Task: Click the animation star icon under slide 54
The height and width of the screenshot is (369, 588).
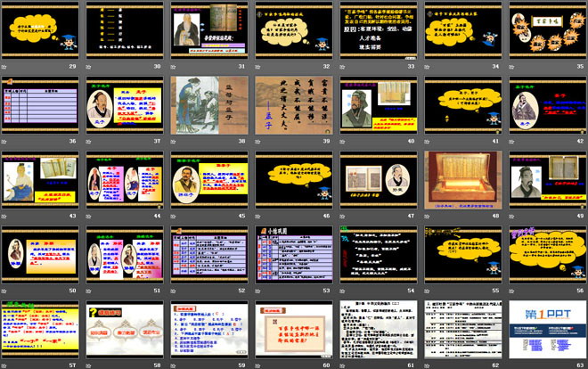Action: (342, 291)
